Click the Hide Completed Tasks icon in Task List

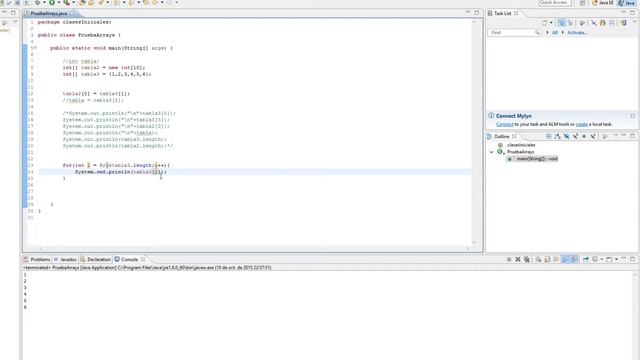[x=594, y=23]
